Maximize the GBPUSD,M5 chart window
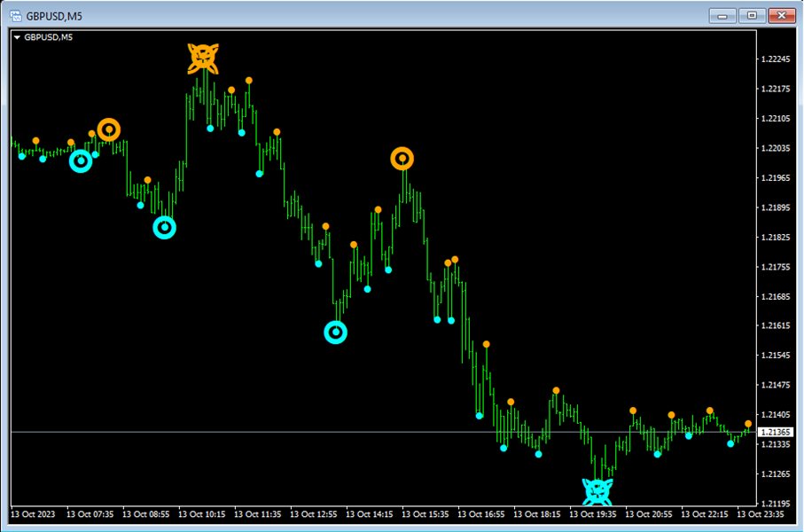The height and width of the screenshot is (532, 804). [753, 15]
